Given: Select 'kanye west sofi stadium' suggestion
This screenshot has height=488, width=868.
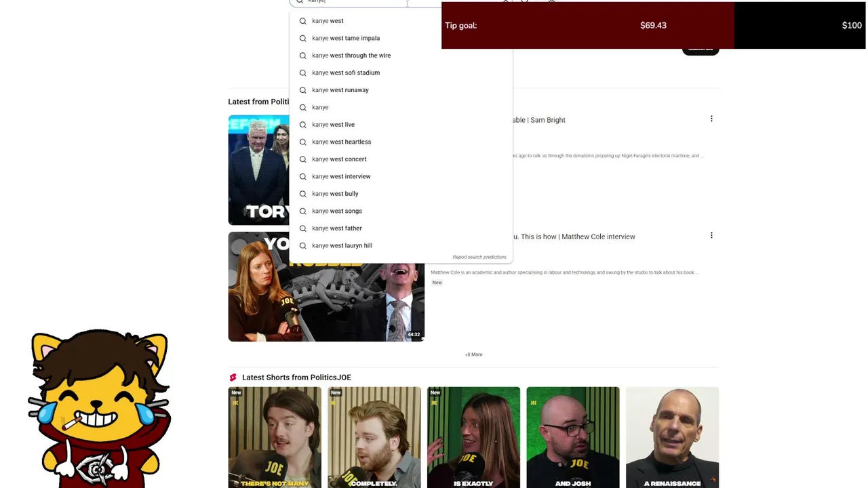Looking at the screenshot, I should pos(401,73).
